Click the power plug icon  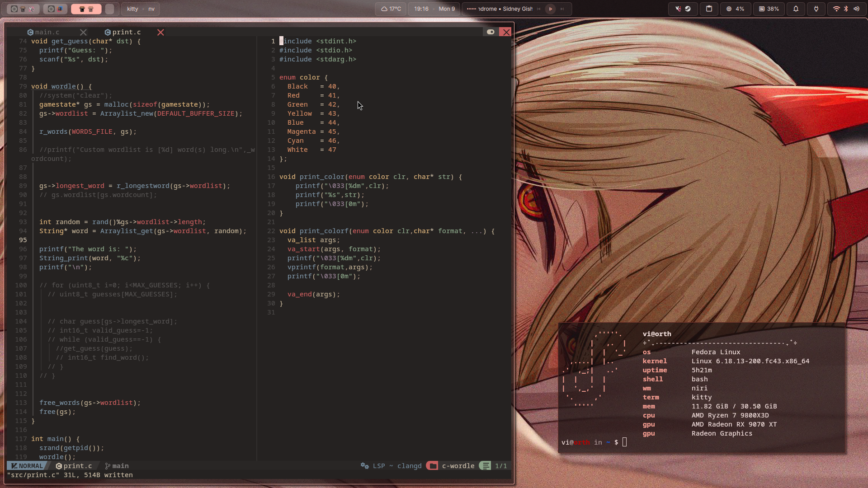coord(816,9)
